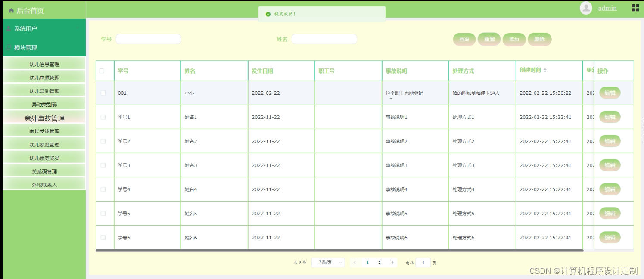Open 异动类别码 menu item
This screenshot has height=279, width=644.
(44, 105)
